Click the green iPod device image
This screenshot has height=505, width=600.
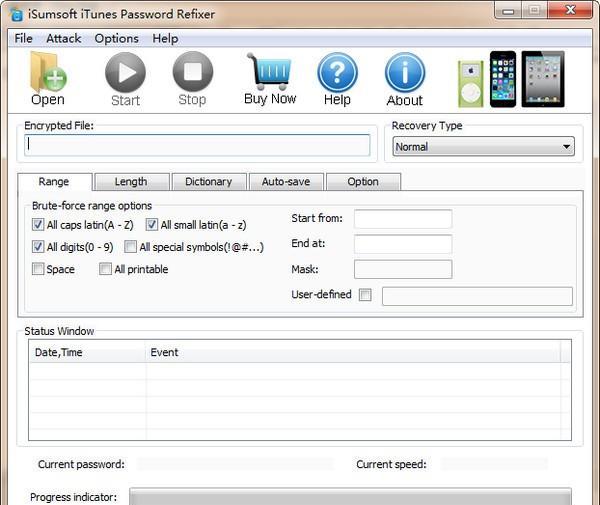pos(471,84)
